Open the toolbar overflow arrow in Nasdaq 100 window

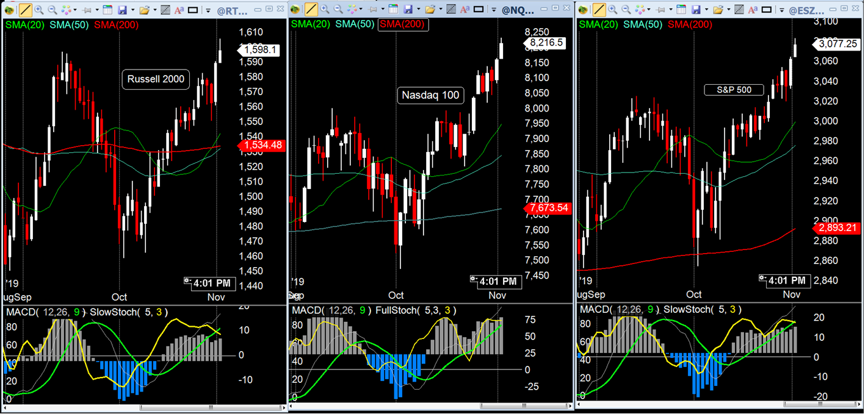pos(494,10)
